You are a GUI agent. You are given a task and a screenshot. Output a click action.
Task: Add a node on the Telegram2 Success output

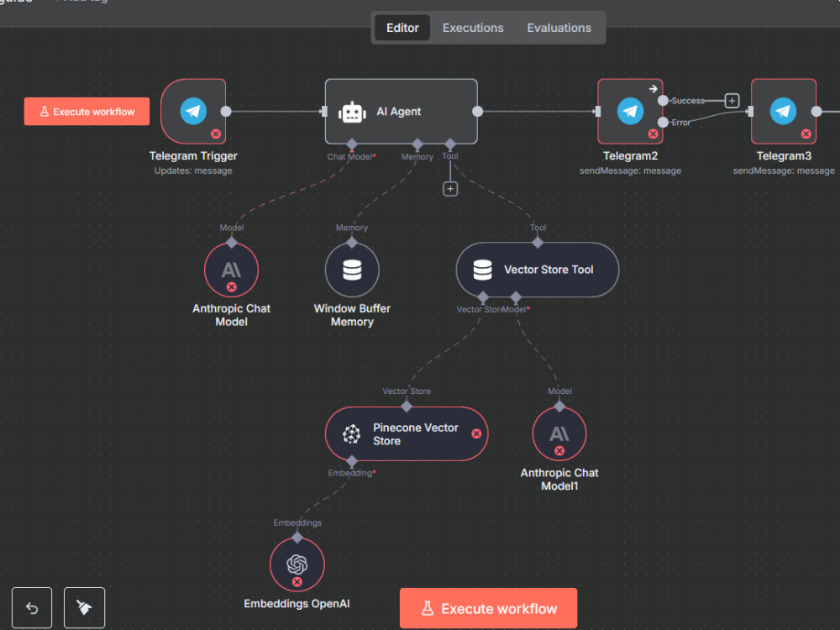pyautogui.click(x=732, y=101)
